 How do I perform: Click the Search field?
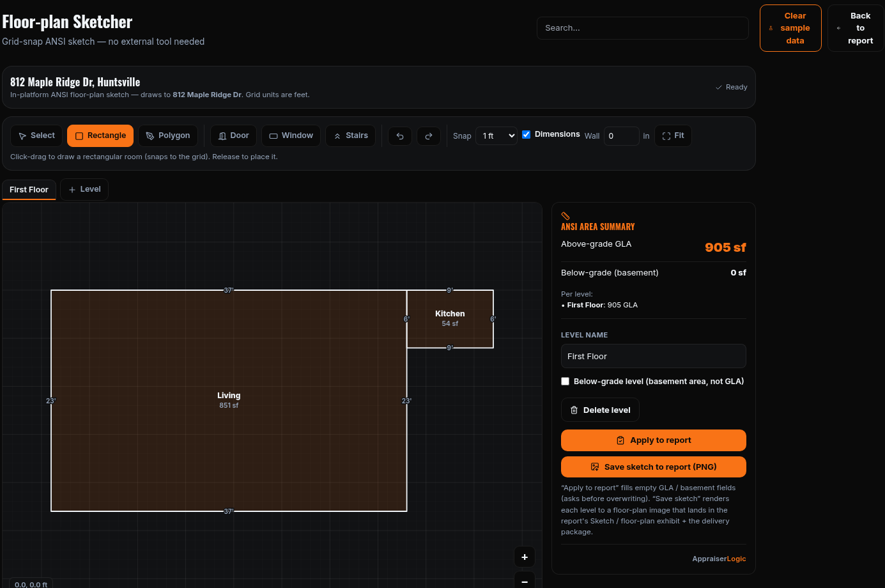tap(642, 28)
